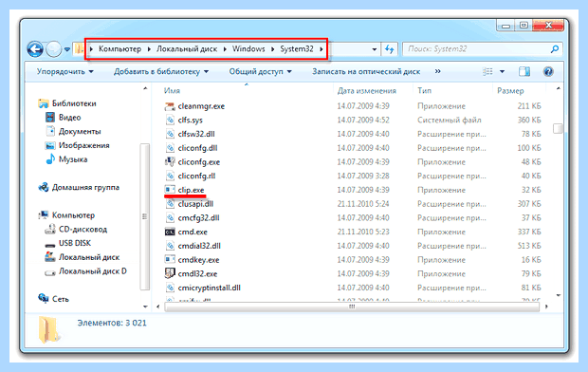Screen dimensions: 588x372
Task: Select the clfs.sys file icon
Action: pyautogui.click(x=170, y=121)
